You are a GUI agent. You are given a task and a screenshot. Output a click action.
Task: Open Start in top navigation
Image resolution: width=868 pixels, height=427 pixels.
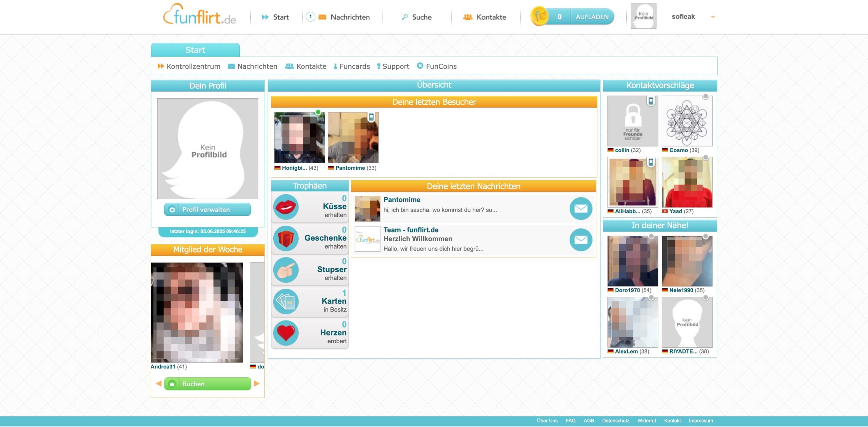tap(275, 17)
